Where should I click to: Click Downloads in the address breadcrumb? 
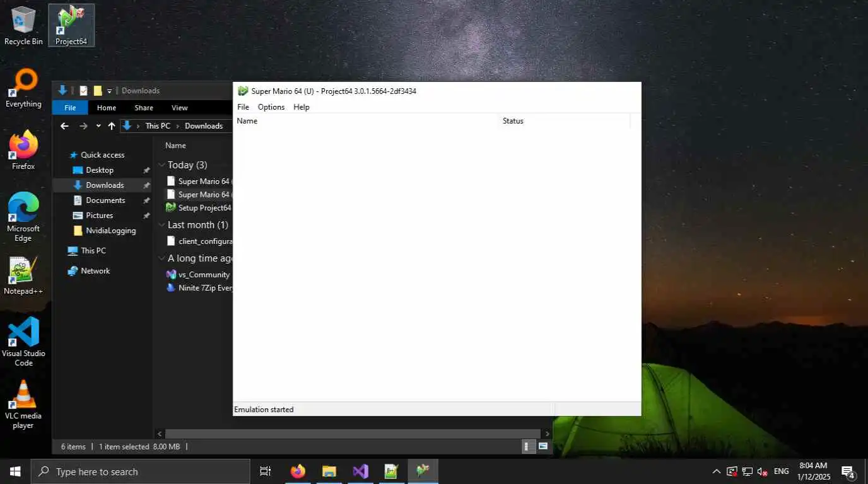click(x=204, y=126)
